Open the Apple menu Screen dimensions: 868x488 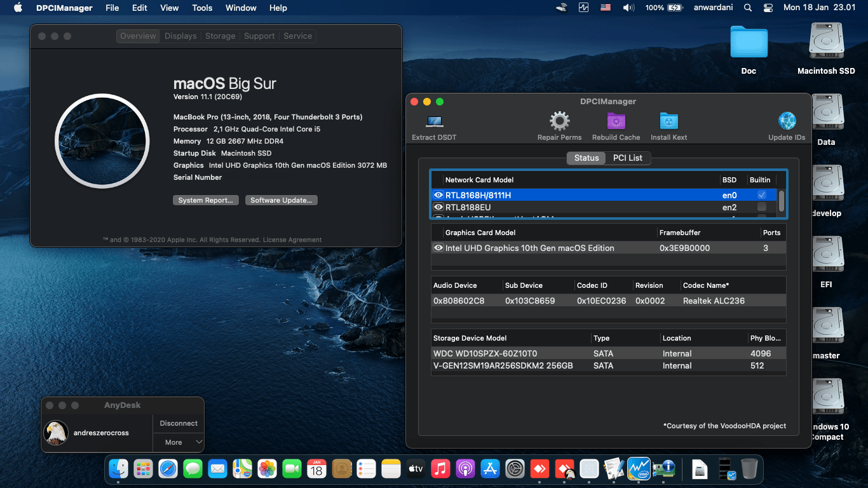coord(18,8)
